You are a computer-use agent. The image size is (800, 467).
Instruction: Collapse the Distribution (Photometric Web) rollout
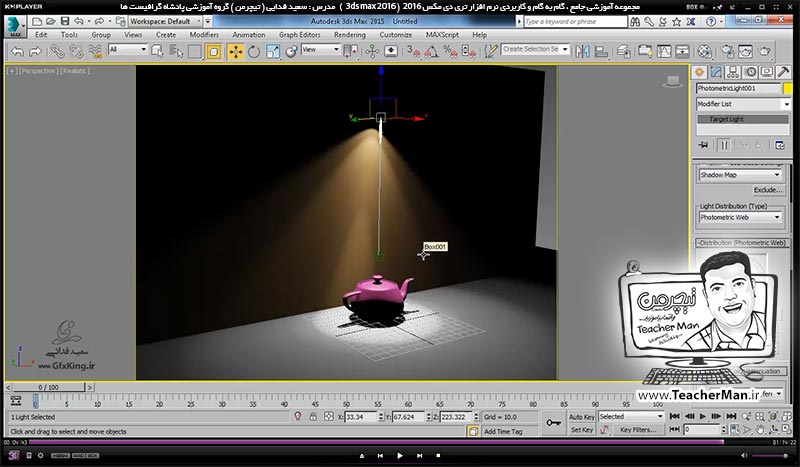(x=741, y=243)
